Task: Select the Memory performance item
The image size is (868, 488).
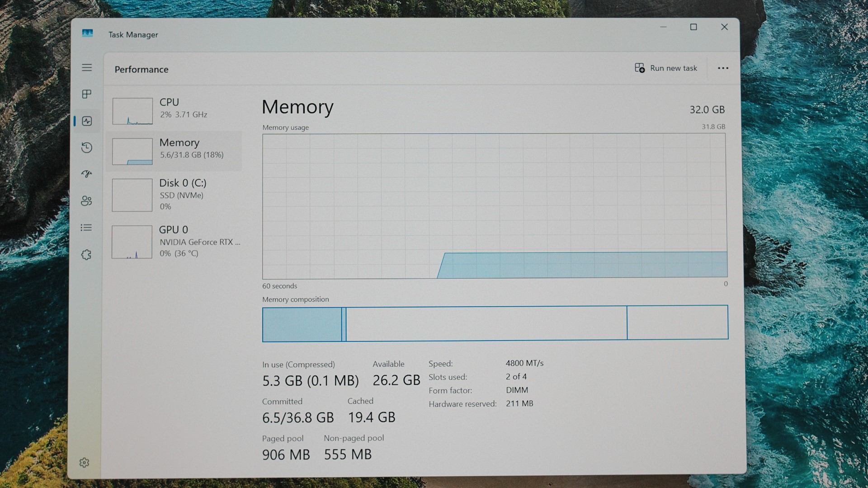Action: (176, 149)
